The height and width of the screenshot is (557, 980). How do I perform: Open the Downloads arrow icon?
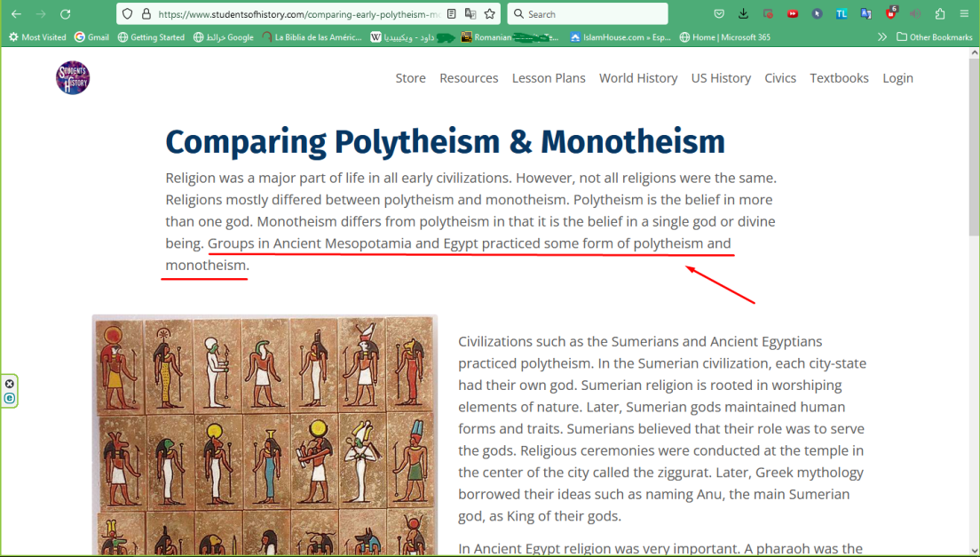pyautogui.click(x=743, y=13)
